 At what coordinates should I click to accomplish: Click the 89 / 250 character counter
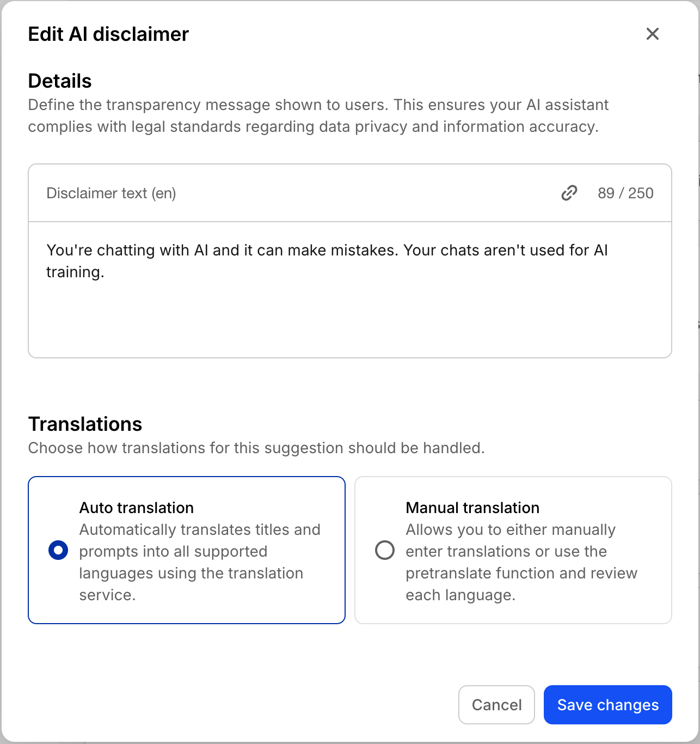pos(625,193)
